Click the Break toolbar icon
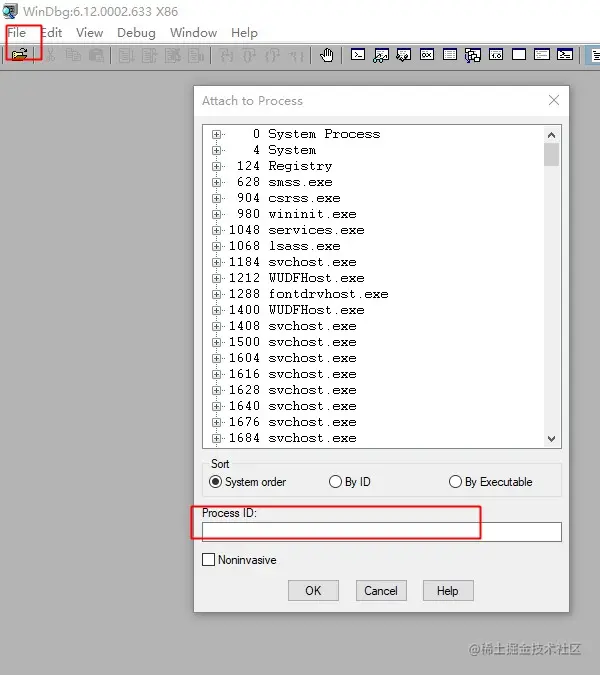The width and height of the screenshot is (600, 675). point(195,55)
